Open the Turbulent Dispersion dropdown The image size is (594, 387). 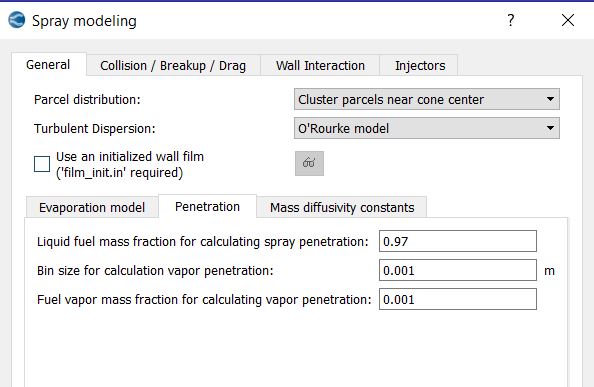click(x=427, y=128)
